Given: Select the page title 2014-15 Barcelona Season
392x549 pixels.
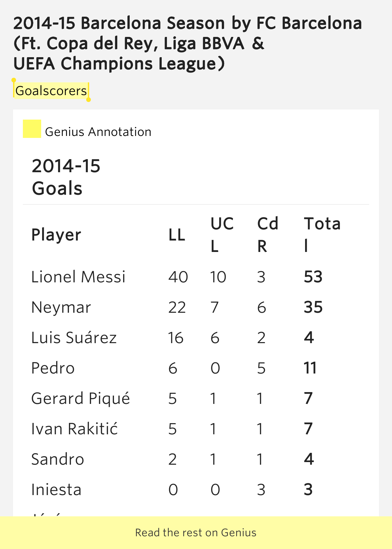Looking at the screenshot, I should point(188,43).
